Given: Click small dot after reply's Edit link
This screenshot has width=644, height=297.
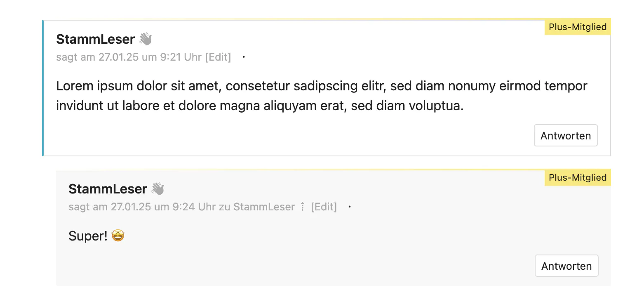Looking at the screenshot, I should (350, 207).
